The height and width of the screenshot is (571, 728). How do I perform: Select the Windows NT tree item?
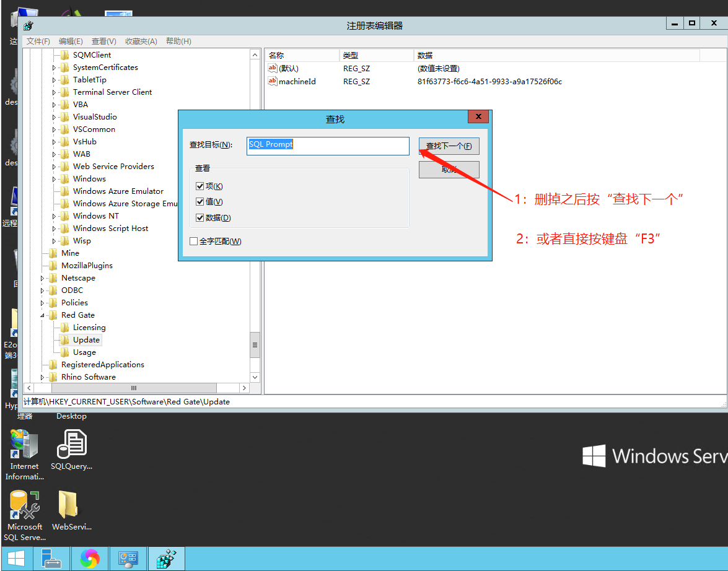pos(96,216)
